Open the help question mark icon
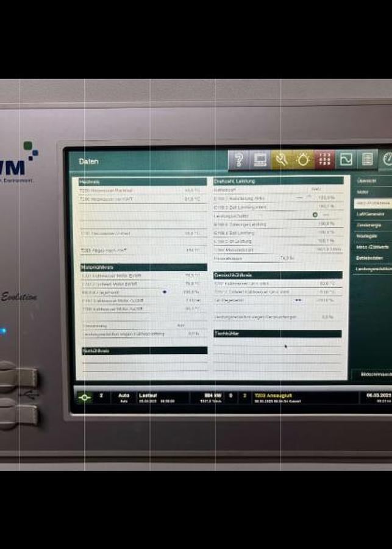 (239, 160)
